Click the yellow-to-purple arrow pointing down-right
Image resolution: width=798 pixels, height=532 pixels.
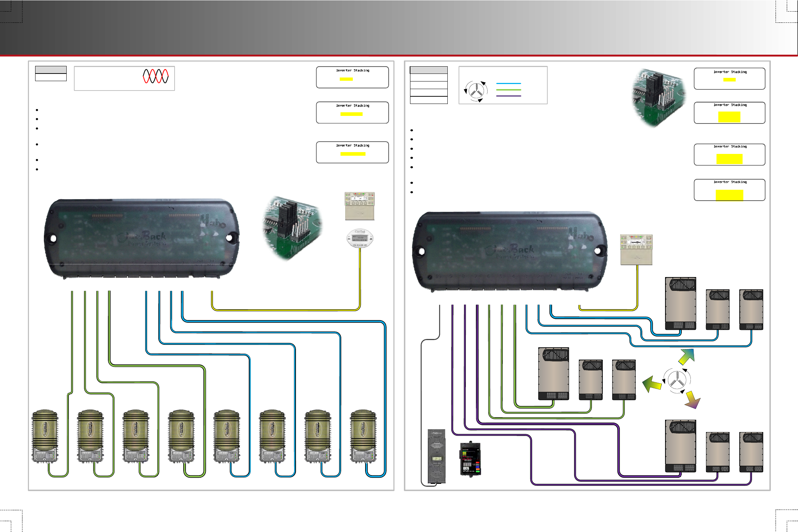[x=693, y=400]
